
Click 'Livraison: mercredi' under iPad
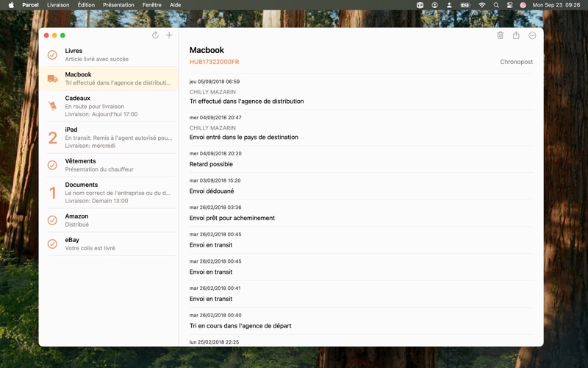[x=90, y=146]
